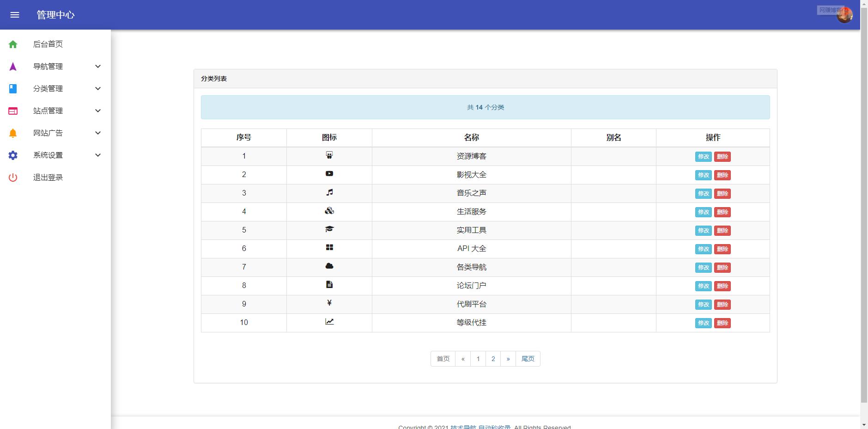868x429 pixels.
Task: Delete the 生活服务 category
Action: 722,212
